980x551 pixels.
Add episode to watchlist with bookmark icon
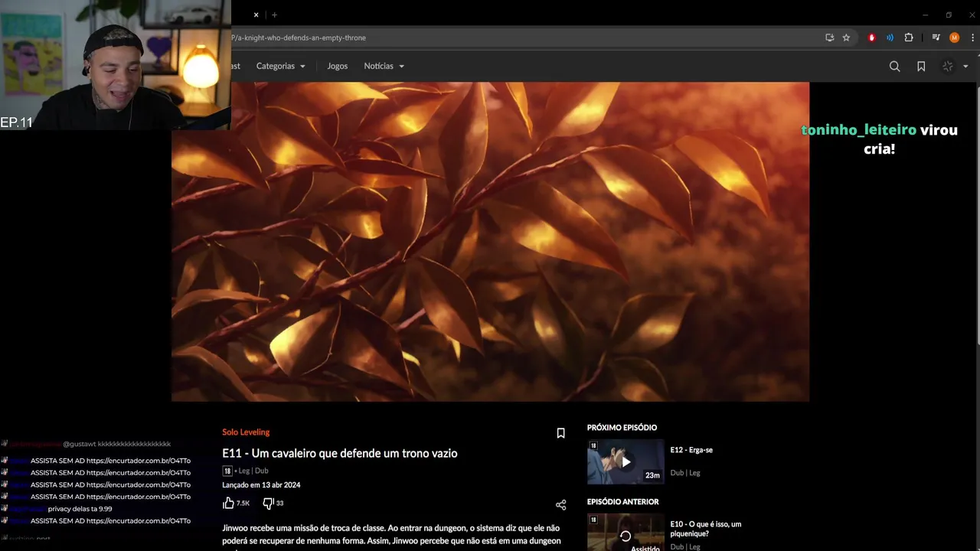560,433
